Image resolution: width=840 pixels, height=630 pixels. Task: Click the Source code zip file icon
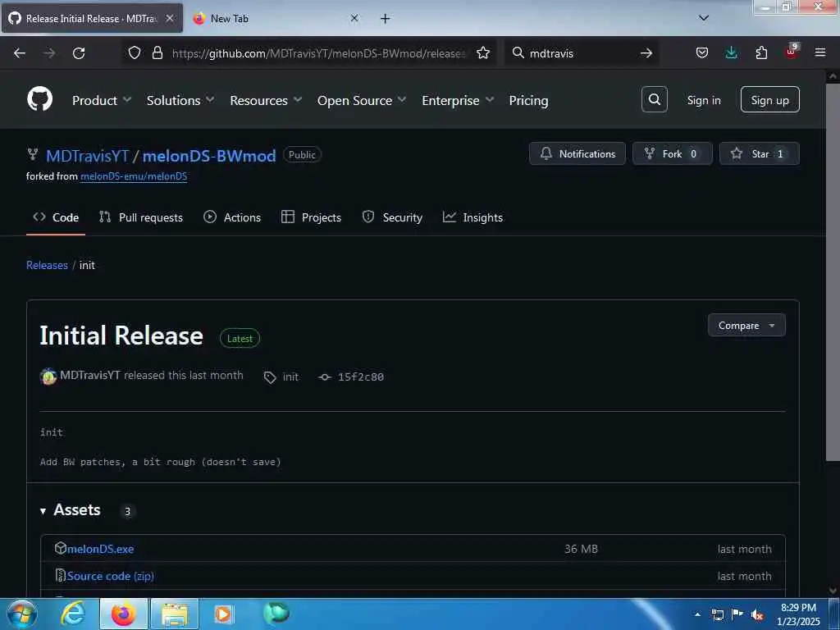(61, 575)
